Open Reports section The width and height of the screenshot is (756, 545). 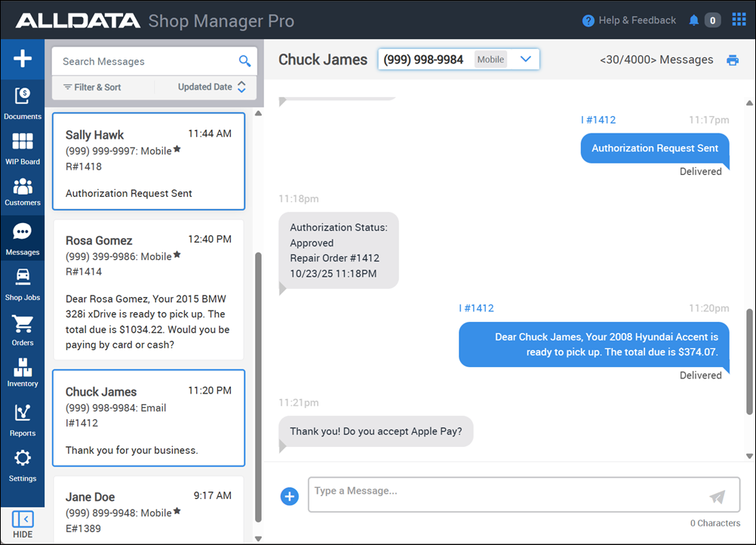(x=22, y=420)
